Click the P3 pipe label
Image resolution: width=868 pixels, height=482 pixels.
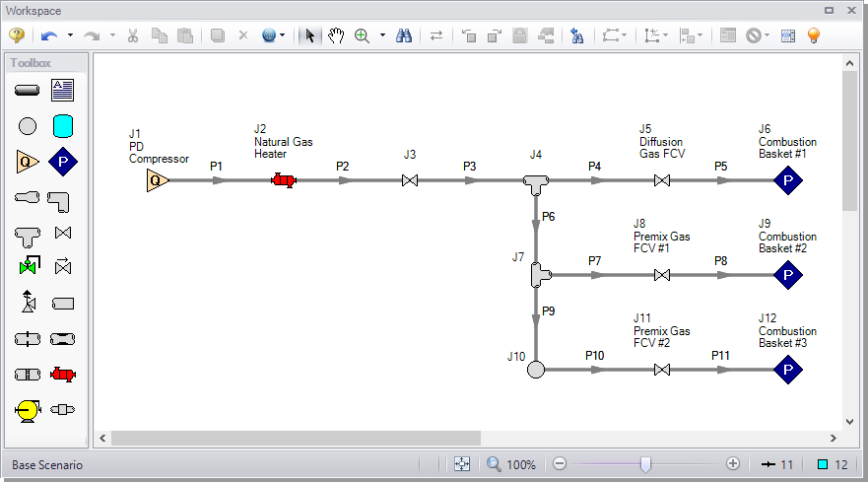tap(469, 167)
